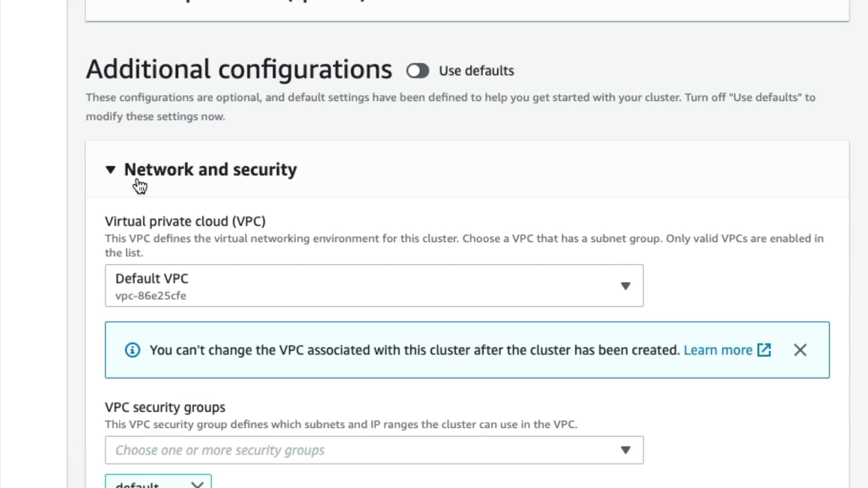Screen dimensions: 868x488
Task: Click the Network and security heading
Action: pos(210,169)
